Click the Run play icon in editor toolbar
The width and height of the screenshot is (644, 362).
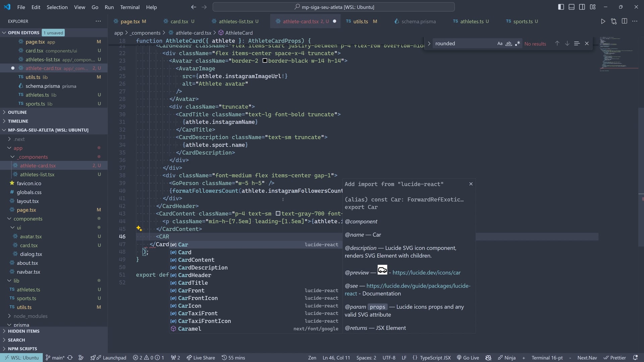click(x=603, y=21)
